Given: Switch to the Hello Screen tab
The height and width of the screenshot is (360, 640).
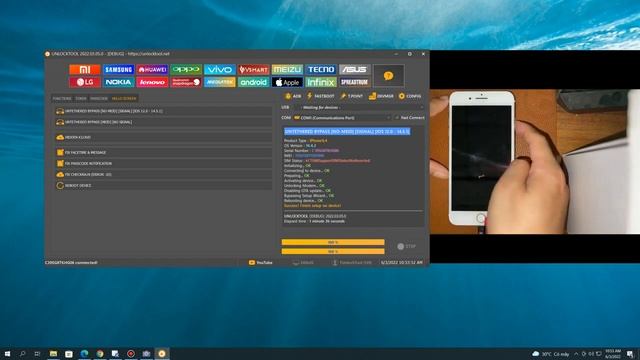Looking at the screenshot, I should click(x=124, y=98).
